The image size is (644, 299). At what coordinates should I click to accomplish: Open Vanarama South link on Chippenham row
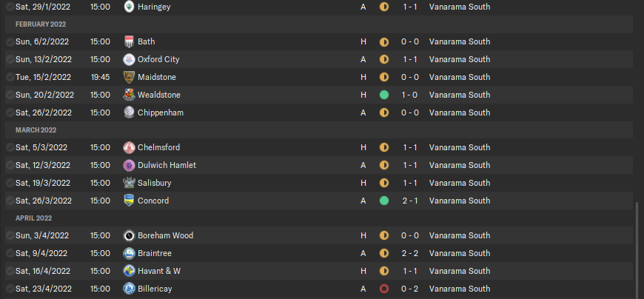(x=460, y=112)
